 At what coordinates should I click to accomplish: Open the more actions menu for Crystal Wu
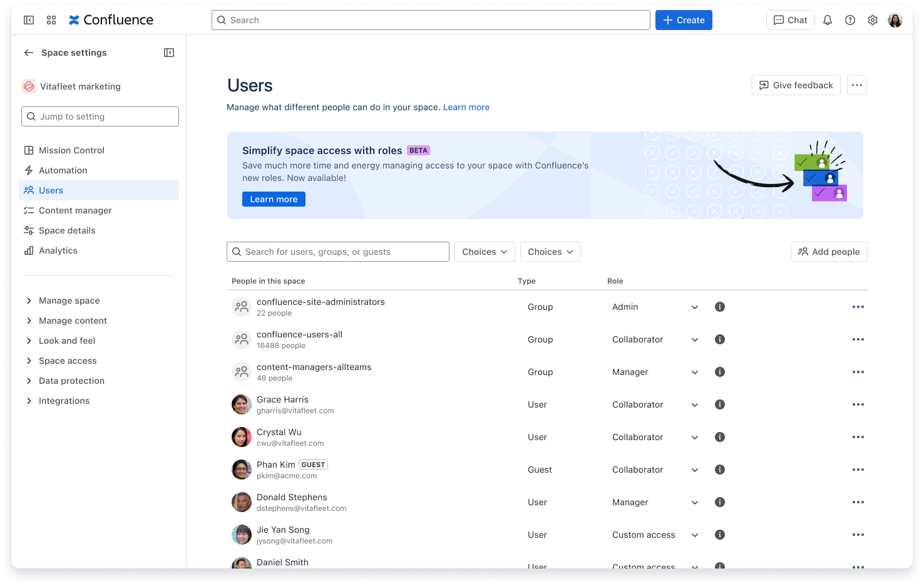coord(858,437)
